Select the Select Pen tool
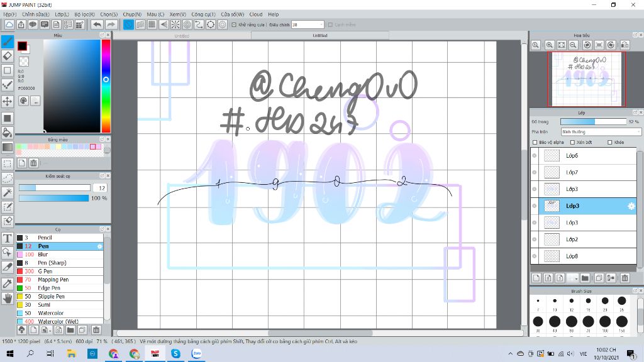Image resolution: width=644 pixels, height=362 pixels. tap(8, 207)
